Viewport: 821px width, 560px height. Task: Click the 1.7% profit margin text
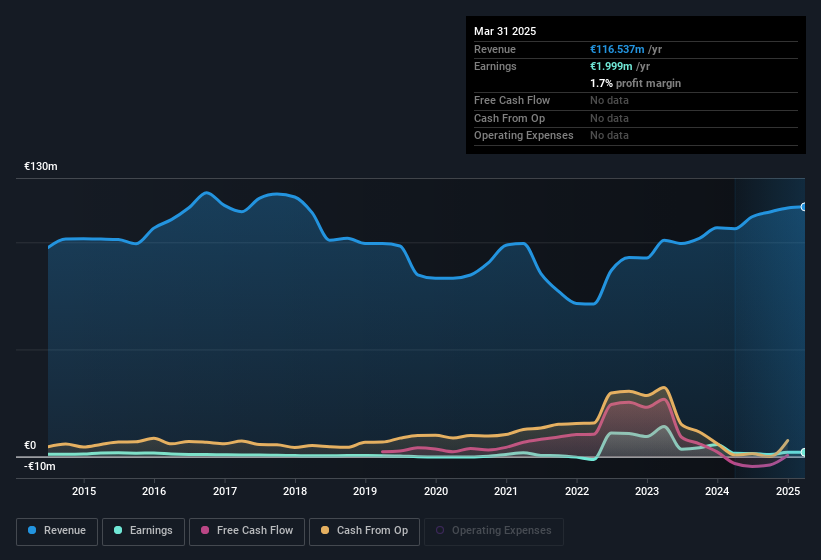636,84
